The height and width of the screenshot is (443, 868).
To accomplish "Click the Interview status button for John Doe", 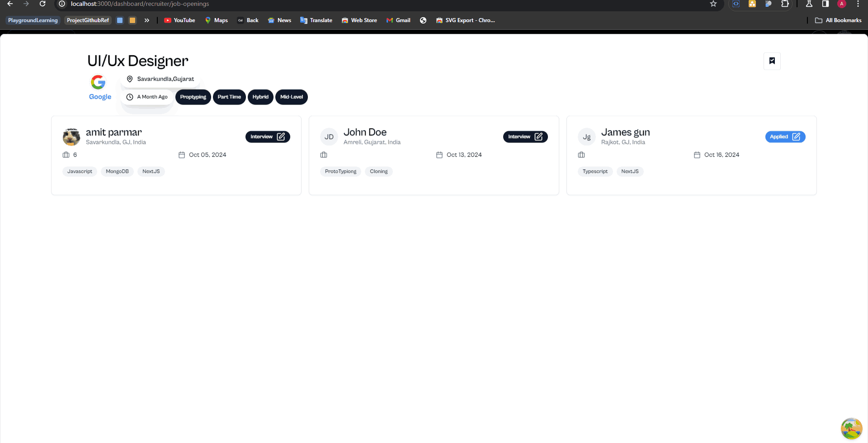I will pos(525,137).
